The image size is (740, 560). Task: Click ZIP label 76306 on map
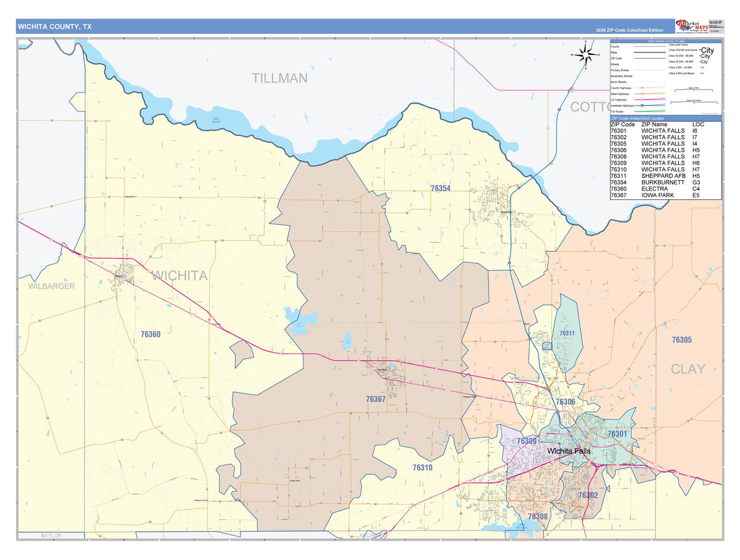tap(565, 402)
